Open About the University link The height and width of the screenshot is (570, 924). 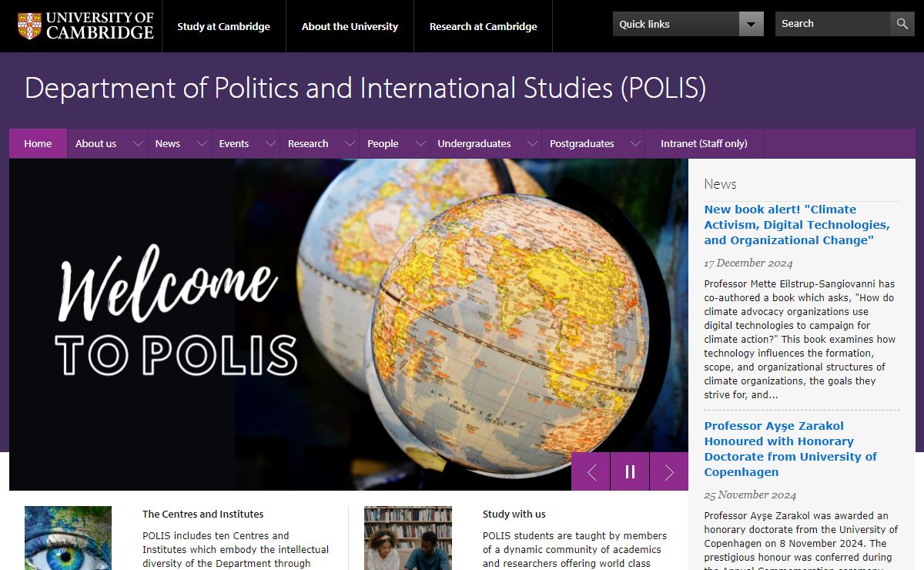point(350,26)
